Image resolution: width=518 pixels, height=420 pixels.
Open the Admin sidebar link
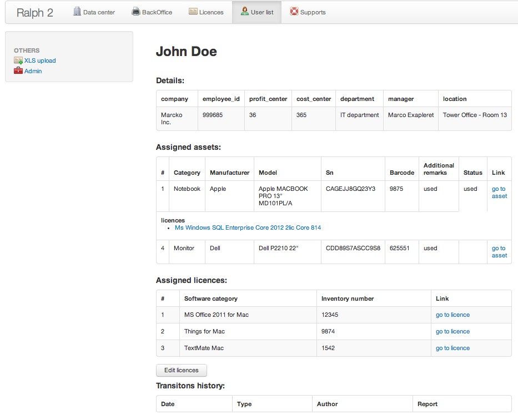coord(33,71)
